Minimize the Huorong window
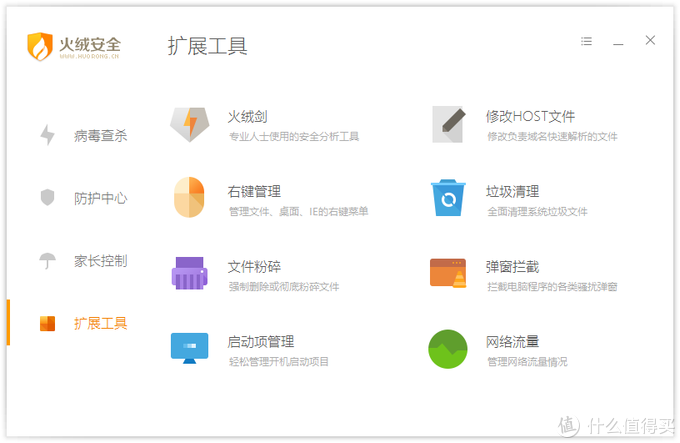The width and height of the screenshot is (680, 443). coord(618,44)
